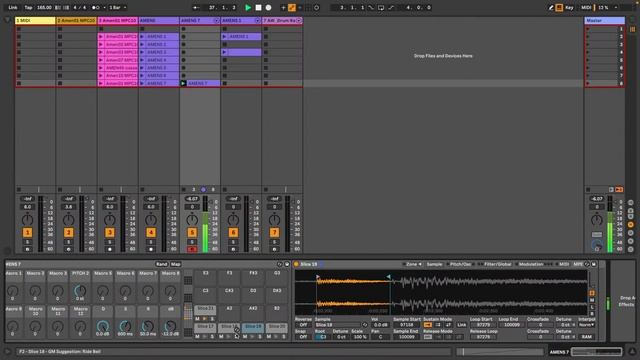Launch Master scene 8
This screenshot has height=360, width=640.
[x=588, y=83]
